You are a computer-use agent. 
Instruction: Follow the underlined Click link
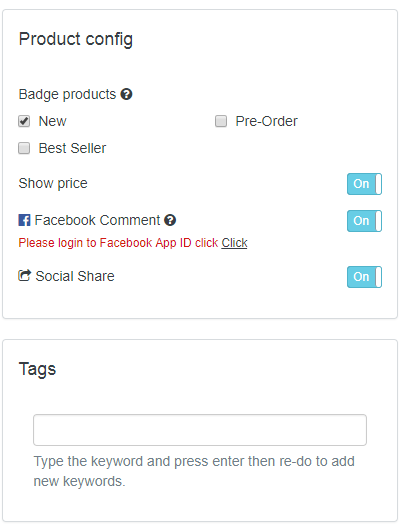point(234,243)
